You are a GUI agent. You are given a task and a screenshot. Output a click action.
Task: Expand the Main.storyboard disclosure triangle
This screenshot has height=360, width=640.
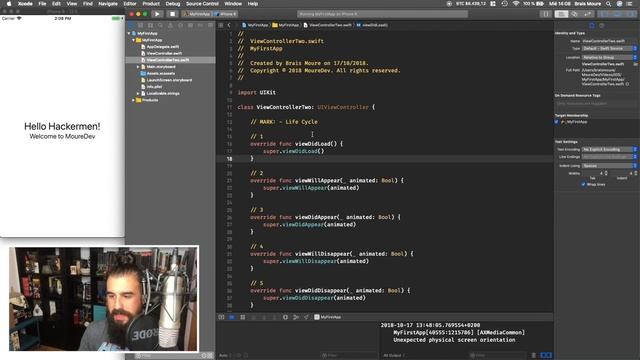pyautogui.click(x=138, y=67)
